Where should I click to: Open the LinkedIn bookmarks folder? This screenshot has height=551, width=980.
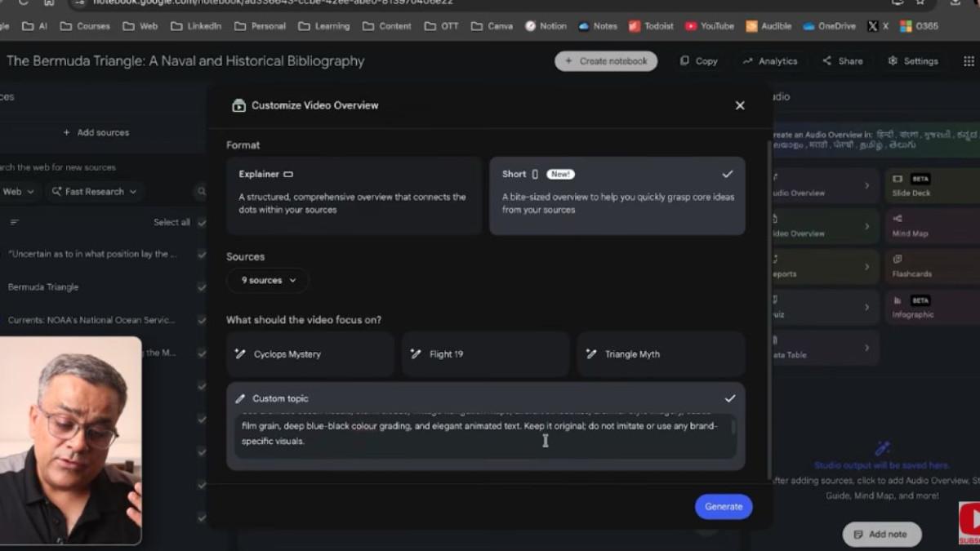click(x=196, y=26)
